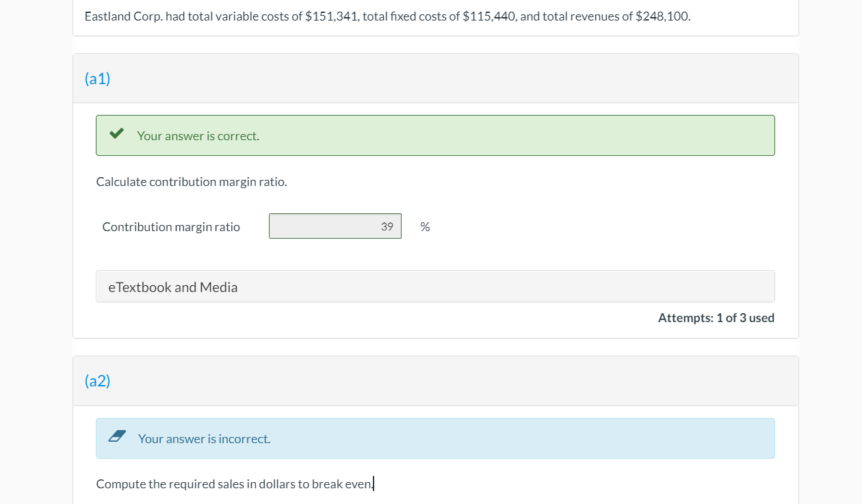Viewport: 862px width, 504px height.
Task: Click the "Your answer is correct." message
Action: pos(198,136)
